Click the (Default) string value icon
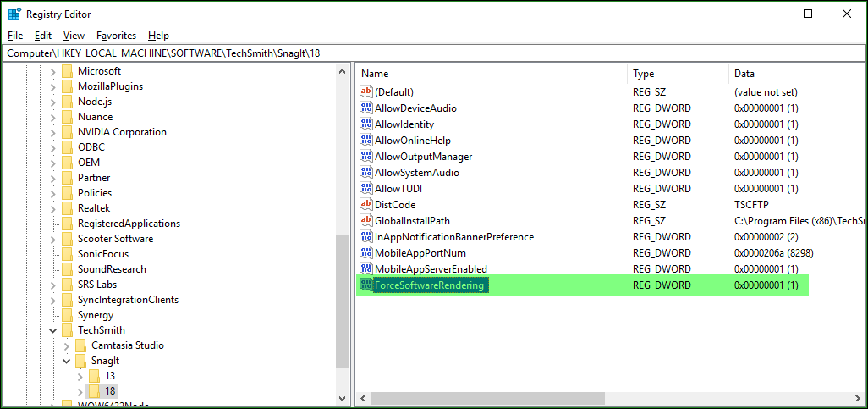 pos(366,91)
